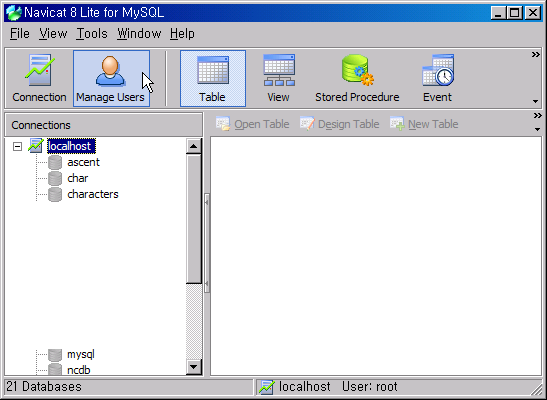Image resolution: width=547 pixels, height=400 pixels.
Task: Open the Window menu
Action: point(139,34)
